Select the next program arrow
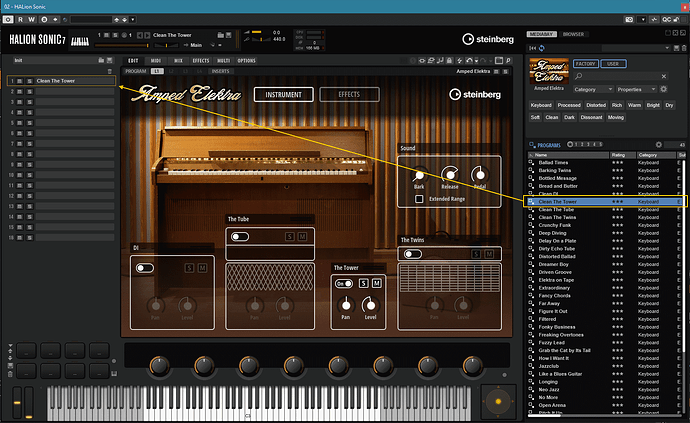690x423 pixels. [x=147, y=35]
